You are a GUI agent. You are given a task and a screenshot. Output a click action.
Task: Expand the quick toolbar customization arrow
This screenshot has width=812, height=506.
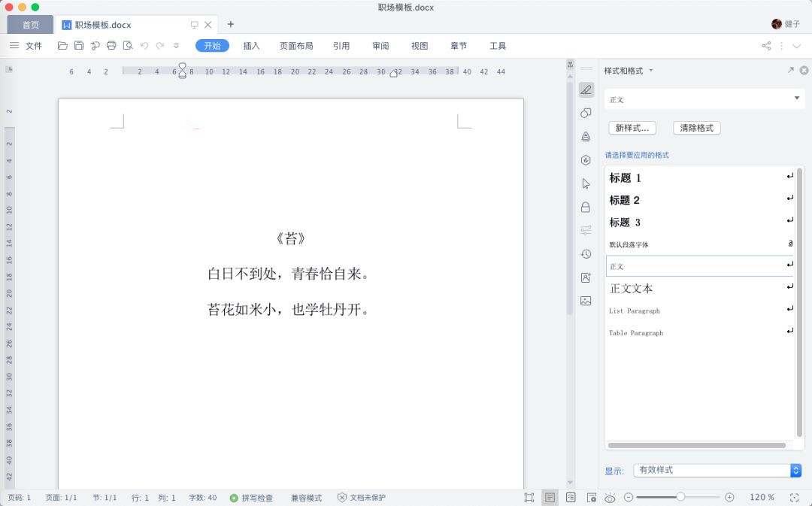click(x=176, y=45)
